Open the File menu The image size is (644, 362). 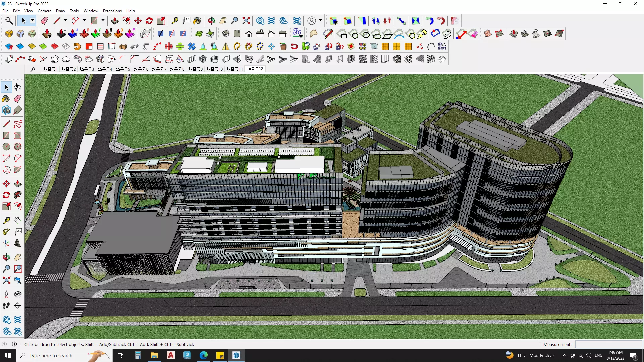coord(5,11)
